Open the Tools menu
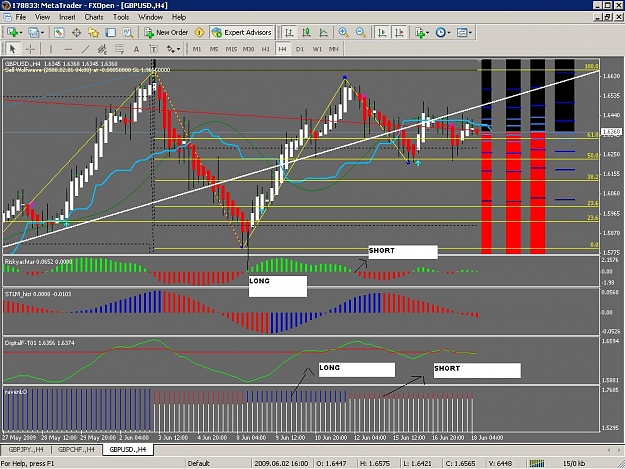Viewport: 625px width, 469px height. (x=121, y=17)
